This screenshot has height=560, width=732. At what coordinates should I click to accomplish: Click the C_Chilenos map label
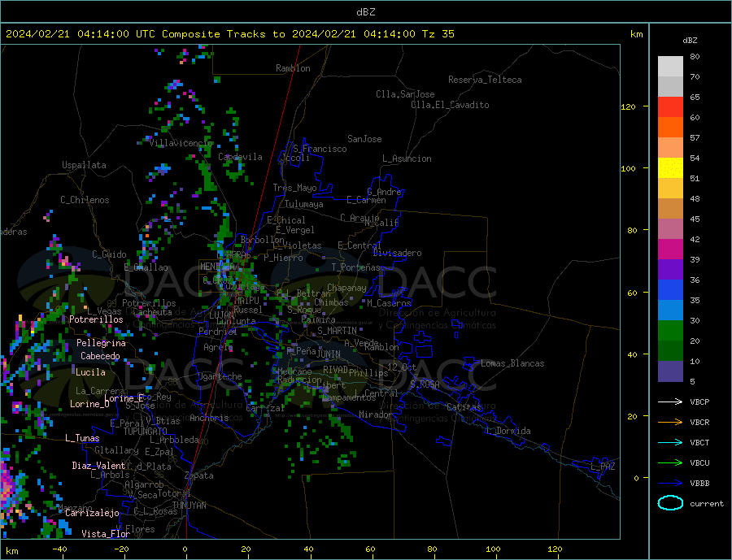tap(85, 200)
